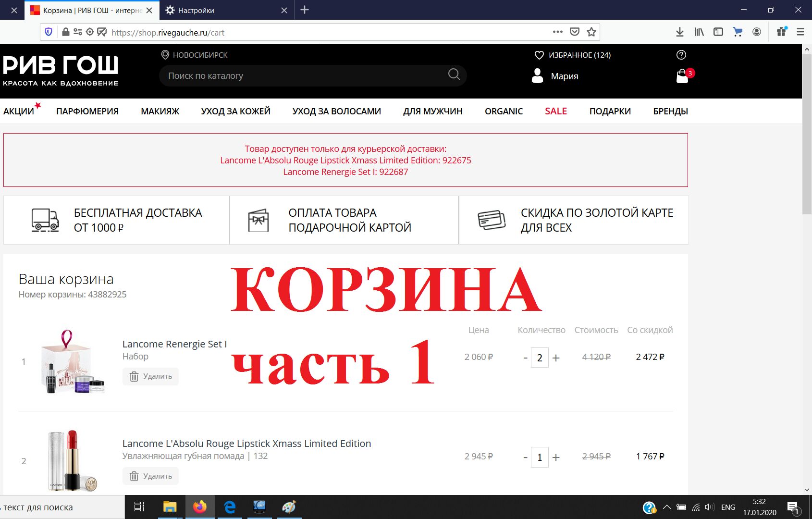Click the browser address bar URL
This screenshot has width=812, height=519.
coord(168,32)
